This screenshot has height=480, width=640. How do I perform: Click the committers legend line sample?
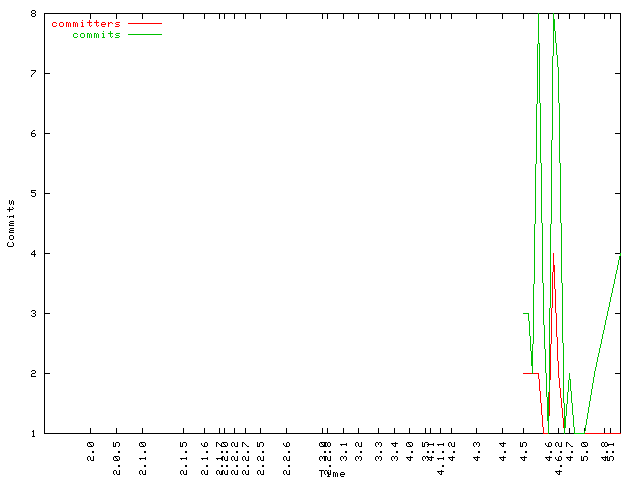[x=144, y=23]
